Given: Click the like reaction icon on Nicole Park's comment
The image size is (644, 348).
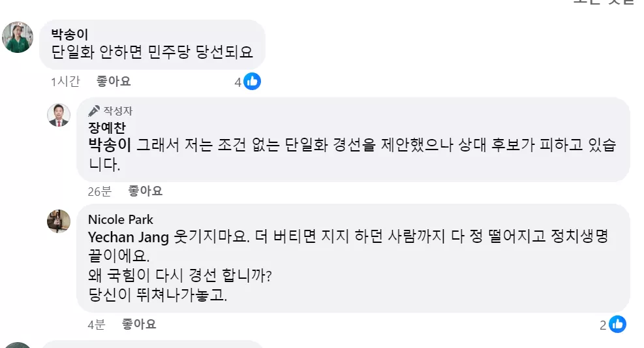Looking at the screenshot, I should click(618, 324).
